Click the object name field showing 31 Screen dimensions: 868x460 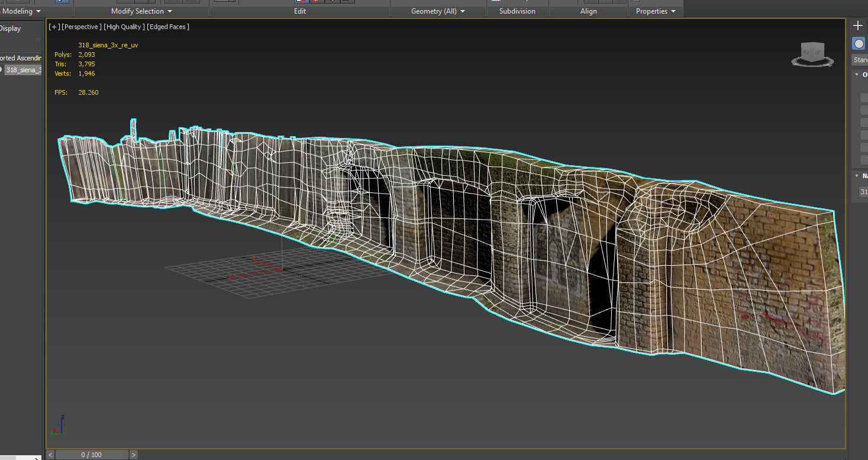click(863, 191)
